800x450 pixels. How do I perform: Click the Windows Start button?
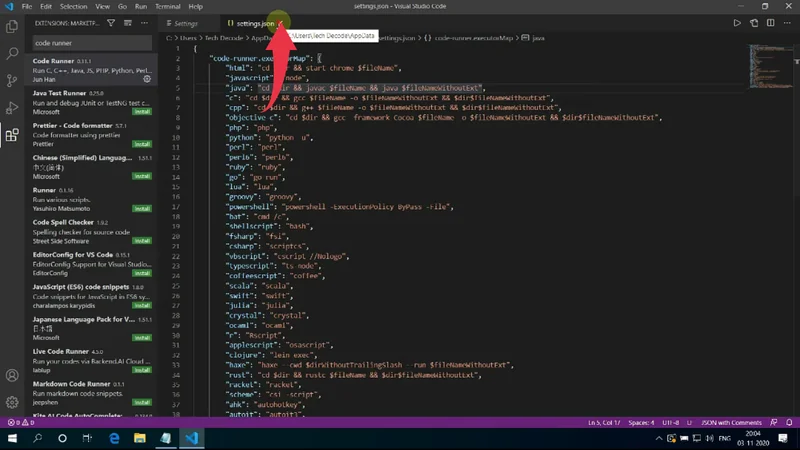(x=12, y=438)
